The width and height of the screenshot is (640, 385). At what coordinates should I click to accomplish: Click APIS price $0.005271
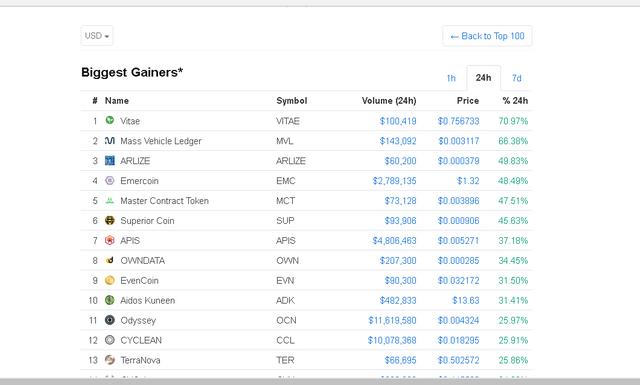pyautogui.click(x=458, y=241)
